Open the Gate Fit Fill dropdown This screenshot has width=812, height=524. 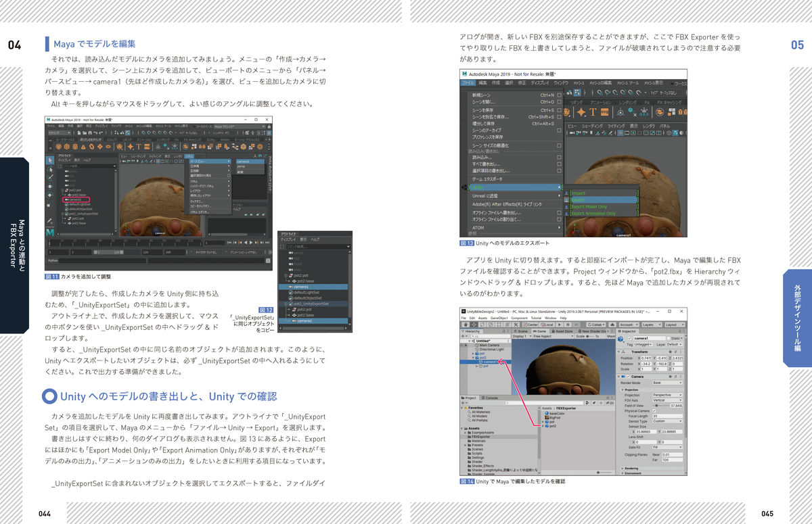667,447
